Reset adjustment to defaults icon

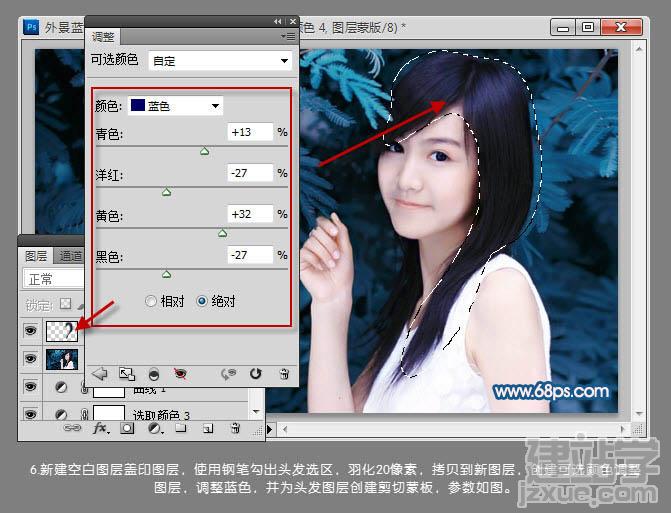point(255,374)
